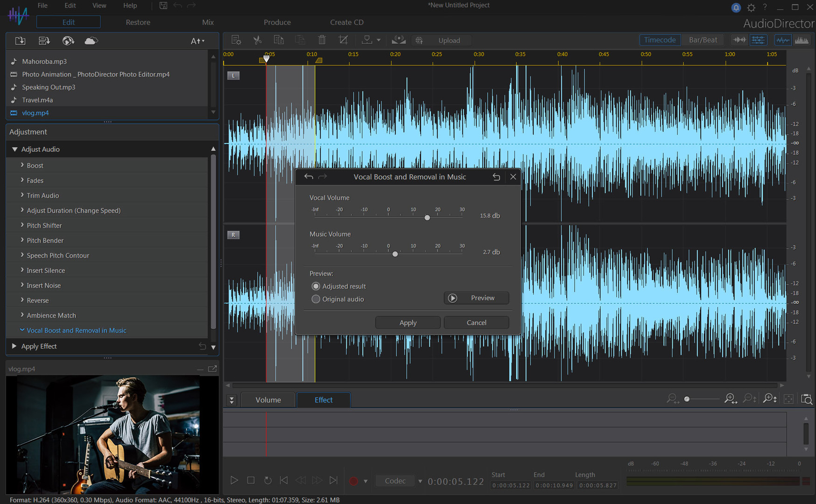
Task: Collapse the Vocal Boost and Removal section
Action: click(22, 330)
